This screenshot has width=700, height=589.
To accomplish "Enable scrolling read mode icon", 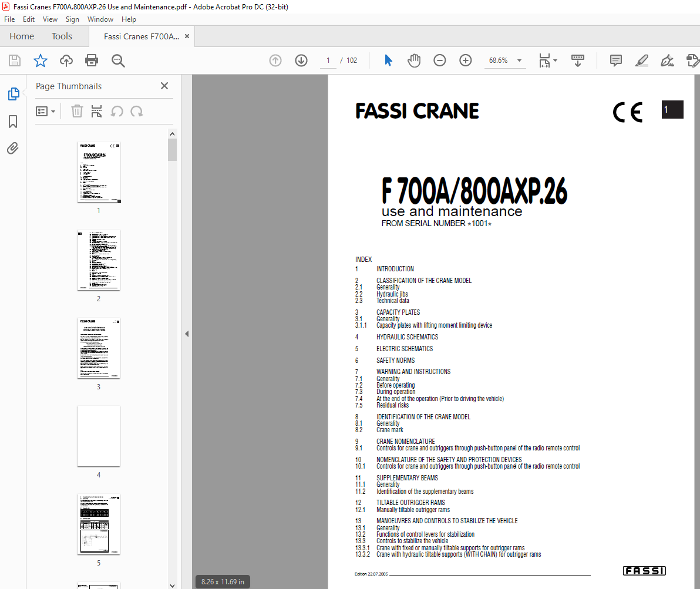I will coord(578,60).
